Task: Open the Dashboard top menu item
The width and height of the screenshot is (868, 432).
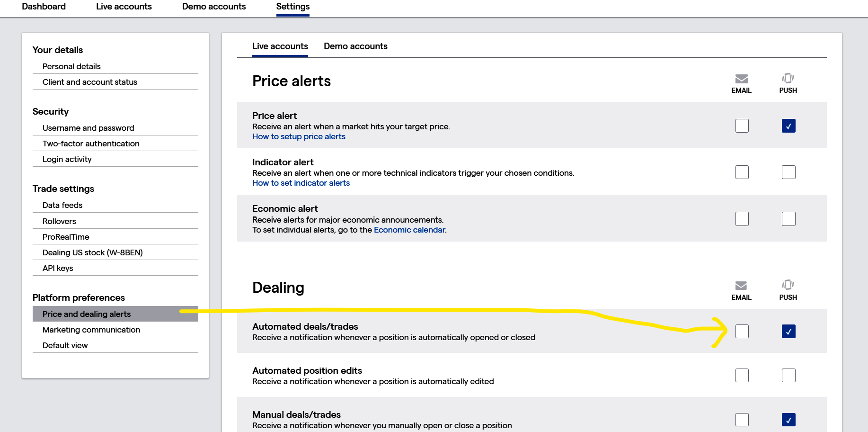Action: tap(44, 7)
